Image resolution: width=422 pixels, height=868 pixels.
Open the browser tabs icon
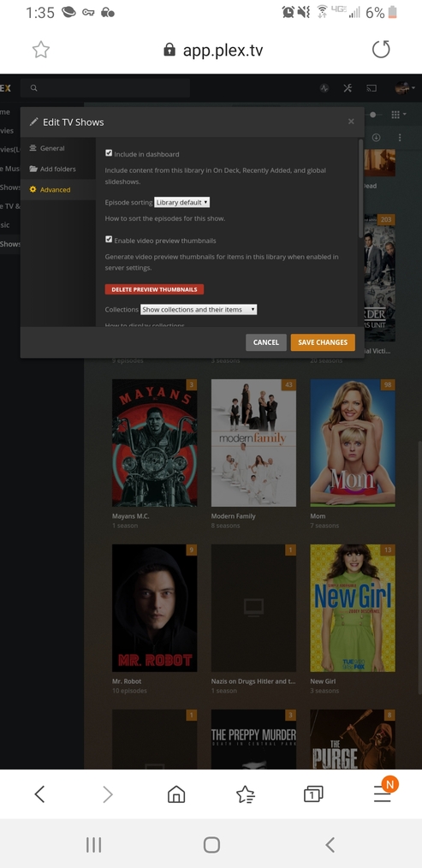point(313,794)
